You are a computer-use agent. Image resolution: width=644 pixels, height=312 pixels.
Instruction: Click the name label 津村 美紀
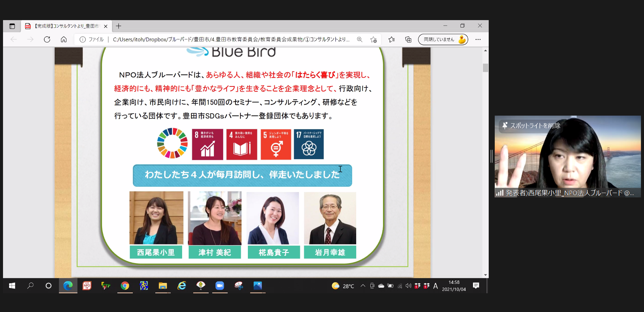tap(215, 252)
